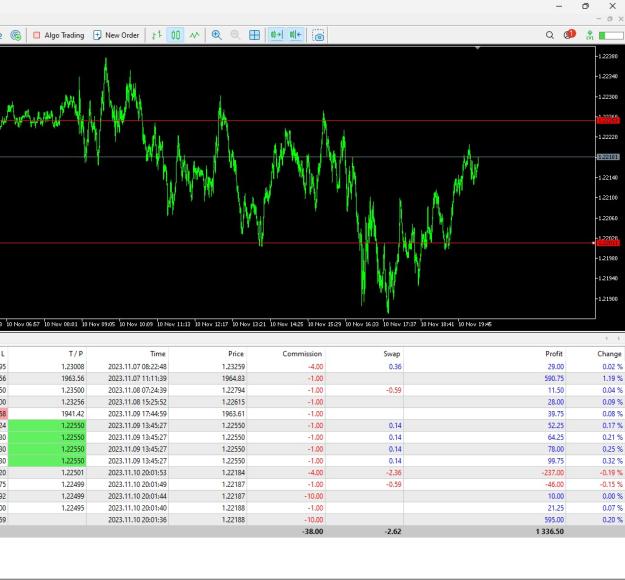This screenshot has width=625, height=580.
Task: Click profit value 64.25
Action: (556, 437)
